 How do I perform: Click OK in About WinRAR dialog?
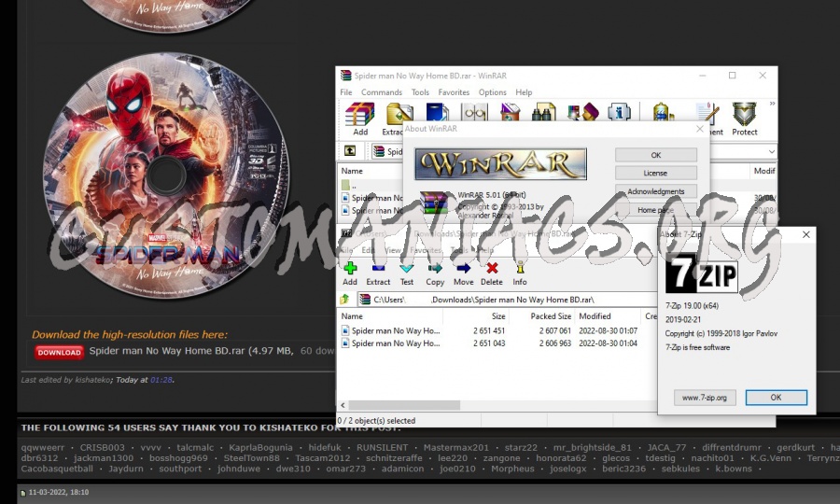point(656,155)
